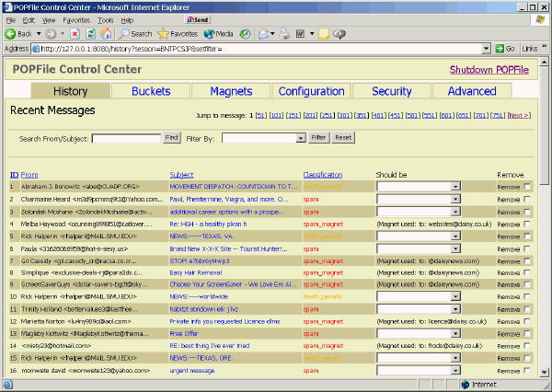Tick Remove checkbox for message 16
This screenshot has width=552, height=392.
(527, 370)
